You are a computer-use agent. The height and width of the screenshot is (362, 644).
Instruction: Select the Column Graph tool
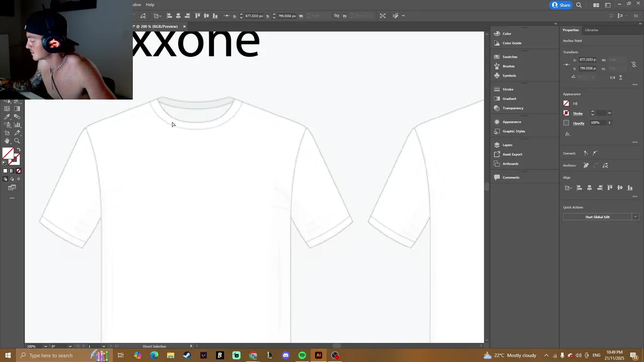(17, 125)
